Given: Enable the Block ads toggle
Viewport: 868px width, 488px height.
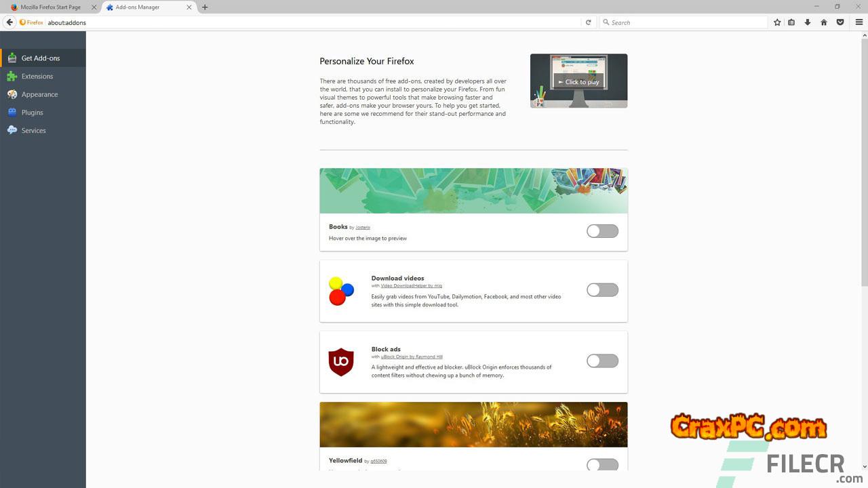Looking at the screenshot, I should (x=602, y=361).
